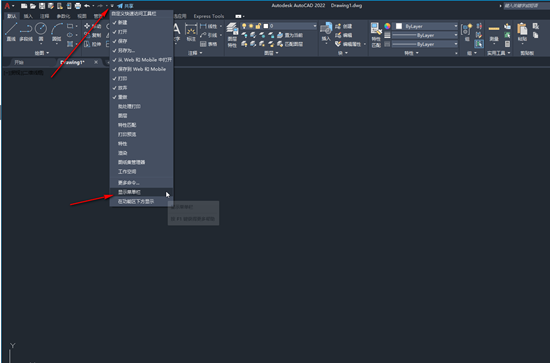Expand the 特性 (Properties) panel
The width and height of the screenshot is (550, 363).
pyautogui.click(x=411, y=53)
